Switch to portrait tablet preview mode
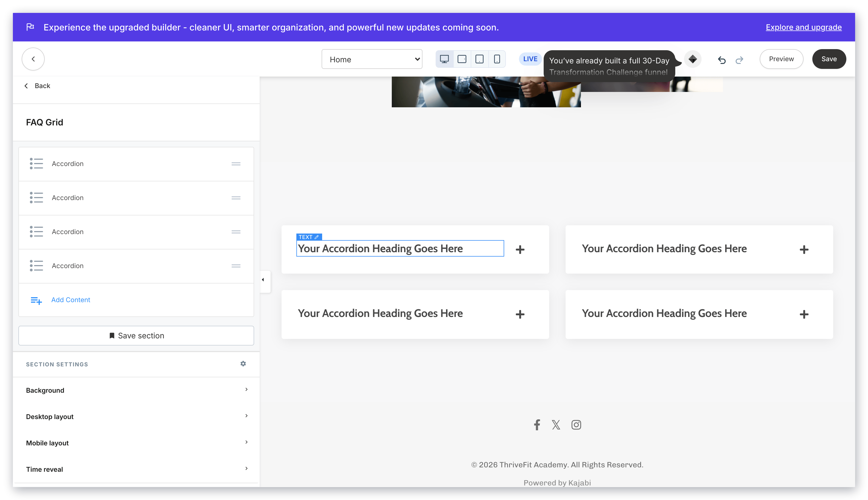 click(479, 59)
